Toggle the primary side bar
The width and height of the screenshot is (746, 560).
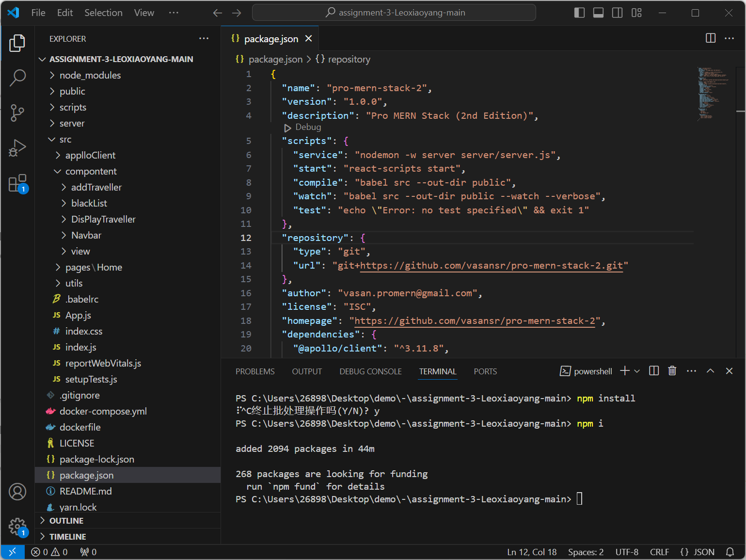pos(579,13)
